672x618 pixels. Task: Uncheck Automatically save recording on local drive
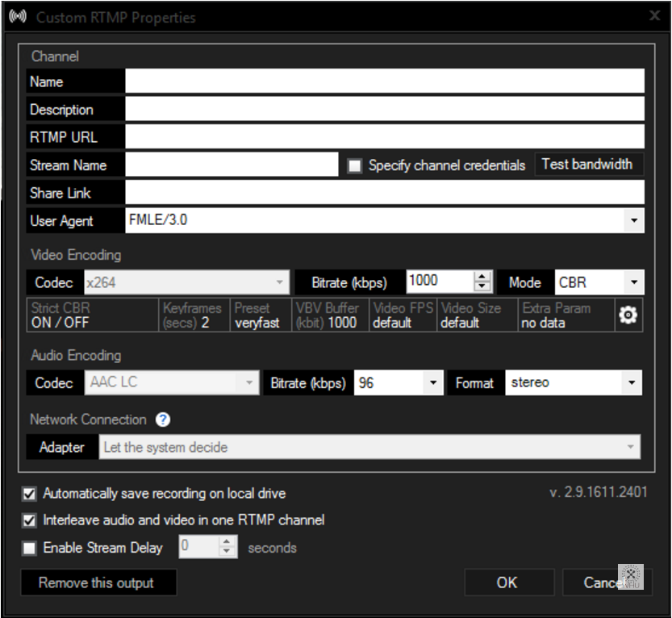(29, 494)
